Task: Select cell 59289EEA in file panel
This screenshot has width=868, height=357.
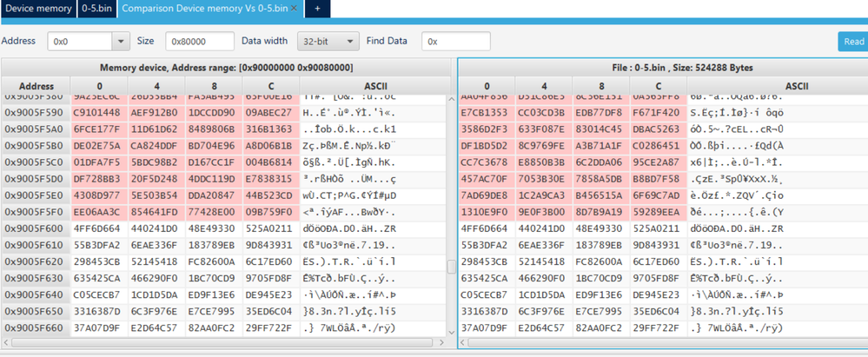Action: 659,212
